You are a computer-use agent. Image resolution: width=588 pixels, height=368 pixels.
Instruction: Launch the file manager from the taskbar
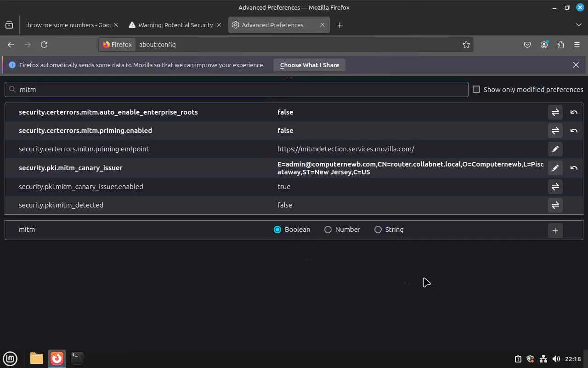coord(37,358)
